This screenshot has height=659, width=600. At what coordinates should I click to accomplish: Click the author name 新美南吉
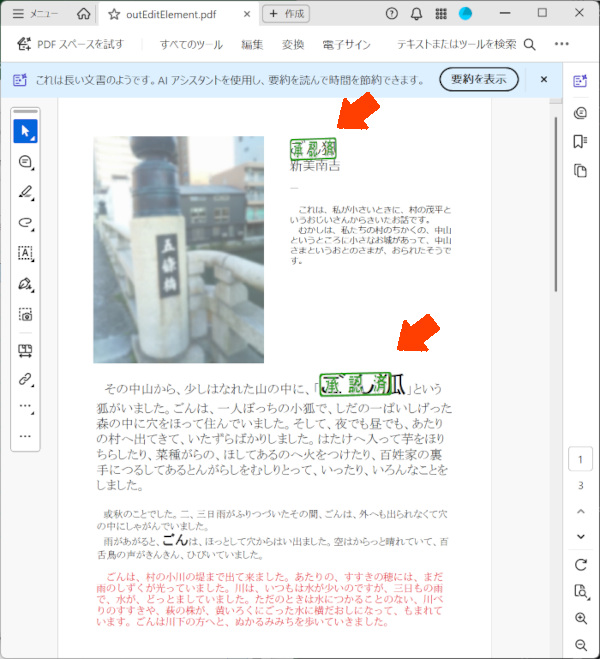pos(315,166)
